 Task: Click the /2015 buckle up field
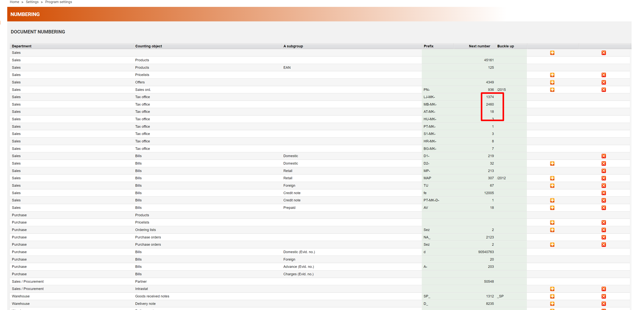coord(501,90)
